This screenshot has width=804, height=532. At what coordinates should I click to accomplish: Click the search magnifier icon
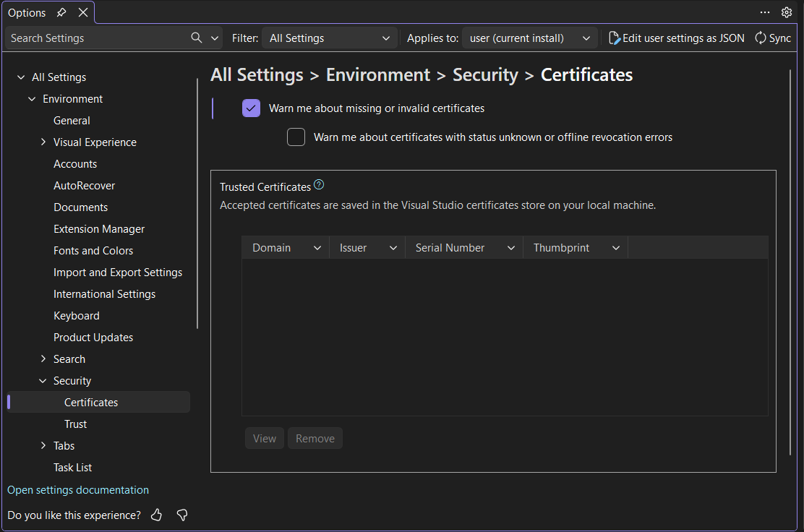tap(196, 38)
